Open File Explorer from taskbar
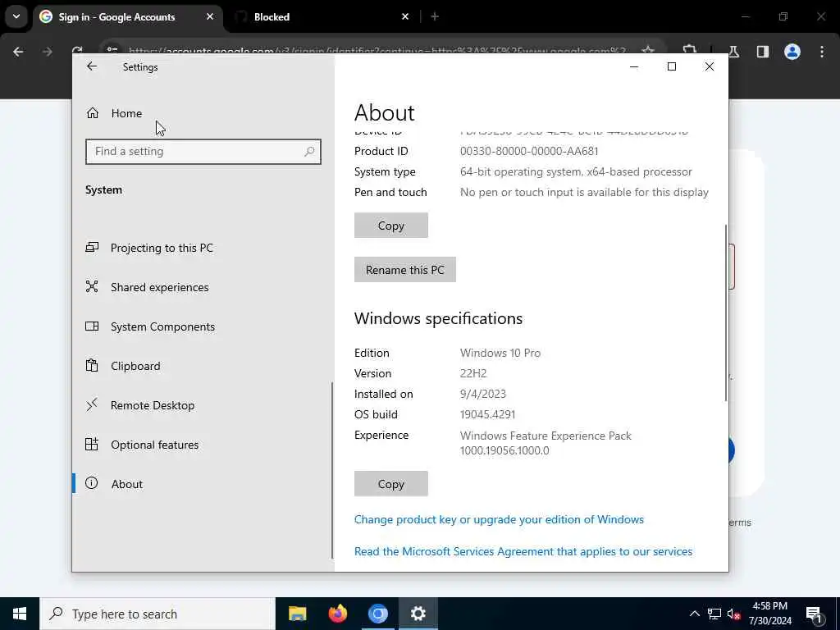Image resolution: width=840 pixels, height=630 pixels. tap(297, 614)
